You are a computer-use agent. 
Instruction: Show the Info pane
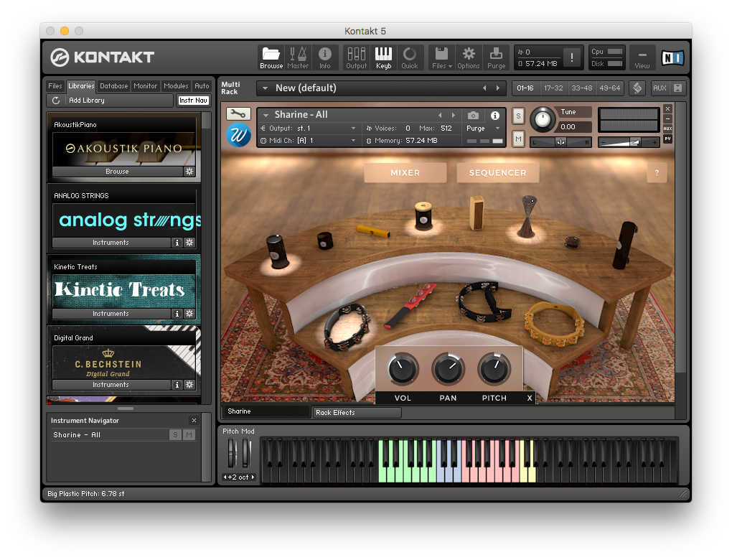click(325, 58)
